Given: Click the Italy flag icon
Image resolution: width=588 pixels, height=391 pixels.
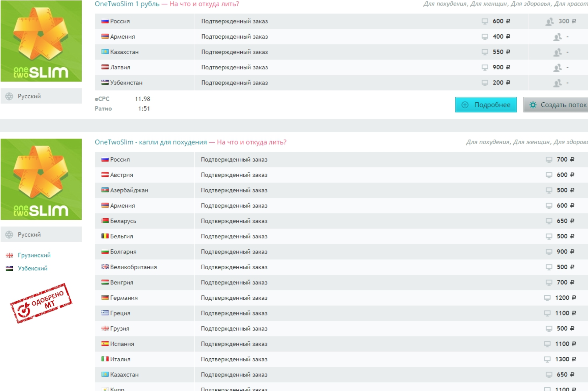Looking at the screenshot, I should pyautogui.click(x=105, y=359).
